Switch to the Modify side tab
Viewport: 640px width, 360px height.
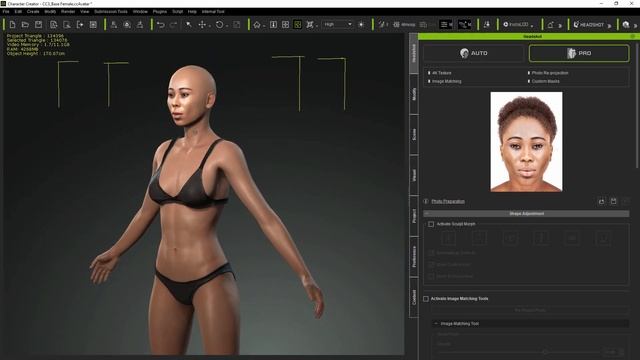tap(414, 94)
